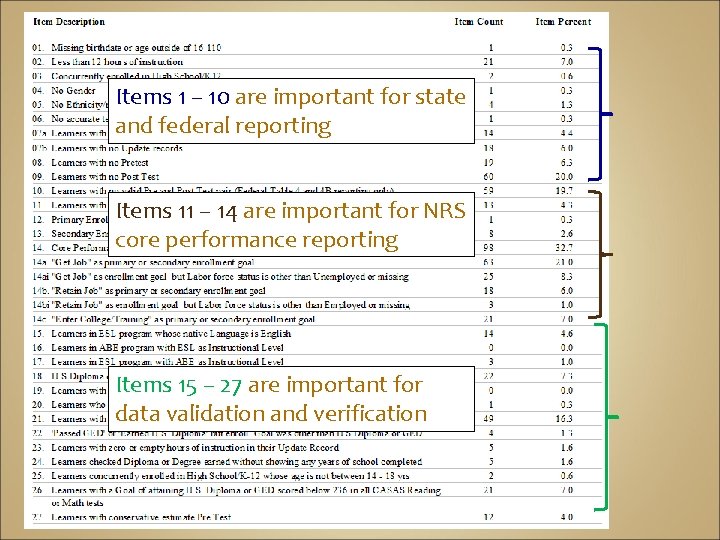The image size is (720, 540).
Task: Click the "Items 1 – 10" state and federal reporting callout
Action: [x=291, y=111]
